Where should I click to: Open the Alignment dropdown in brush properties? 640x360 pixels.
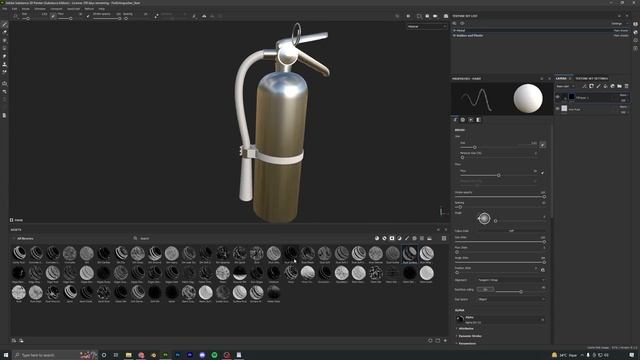tap(511, 280)
